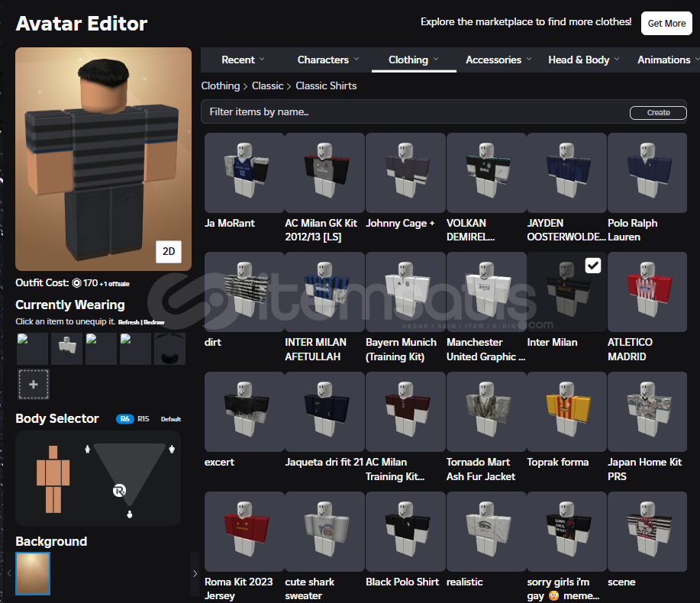This screenshot has height=603, width=700.
Task: Wear Tornado Mart Ash Fur Jacket
Action: pyautogui.click(x=486, y=411)
